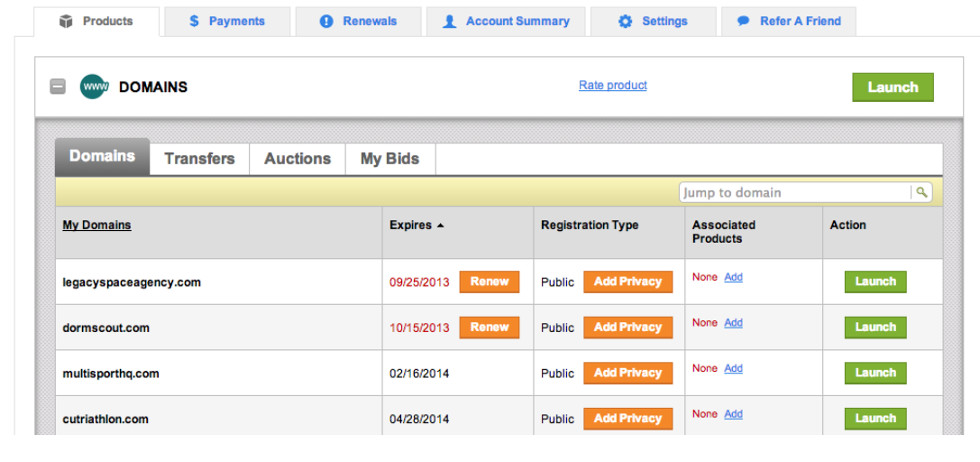The width and height of the screenshot is (980, 462).
Task: Click the Jump to domain search field
Action: point(793,192)
